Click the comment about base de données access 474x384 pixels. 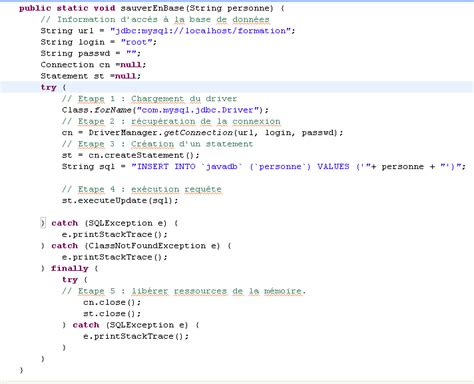click(155, 19)
